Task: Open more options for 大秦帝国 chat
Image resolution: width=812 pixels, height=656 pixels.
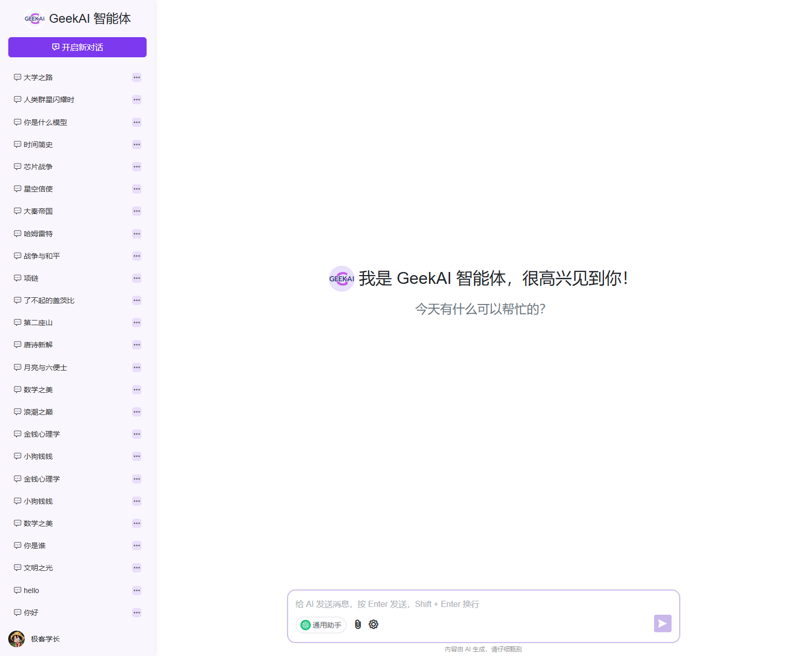Action: [137, 211]
